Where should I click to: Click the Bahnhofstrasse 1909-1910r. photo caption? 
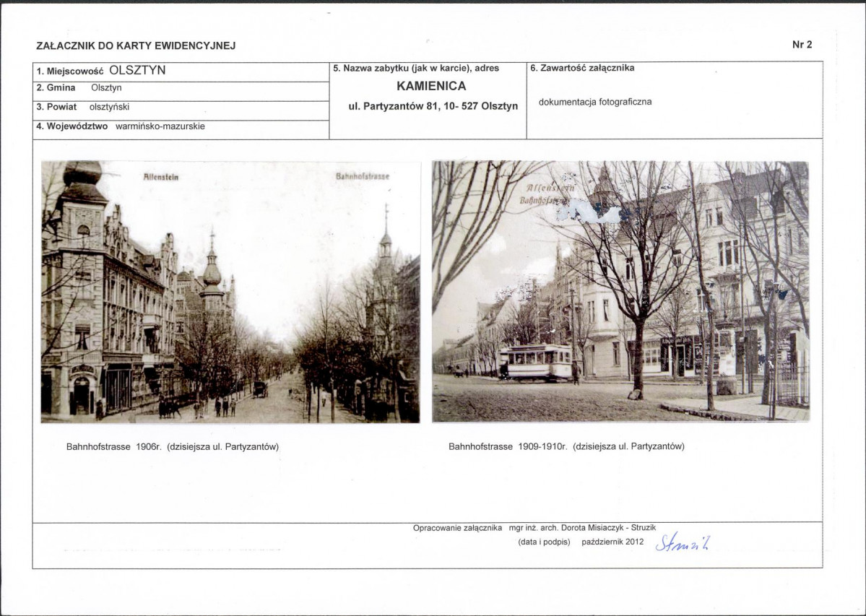[x=566, y=446]
